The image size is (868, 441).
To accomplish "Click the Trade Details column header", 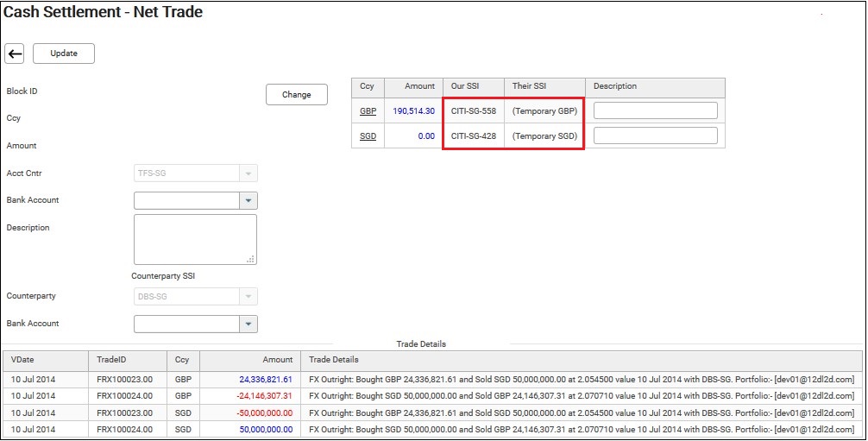I will [334, 360].
